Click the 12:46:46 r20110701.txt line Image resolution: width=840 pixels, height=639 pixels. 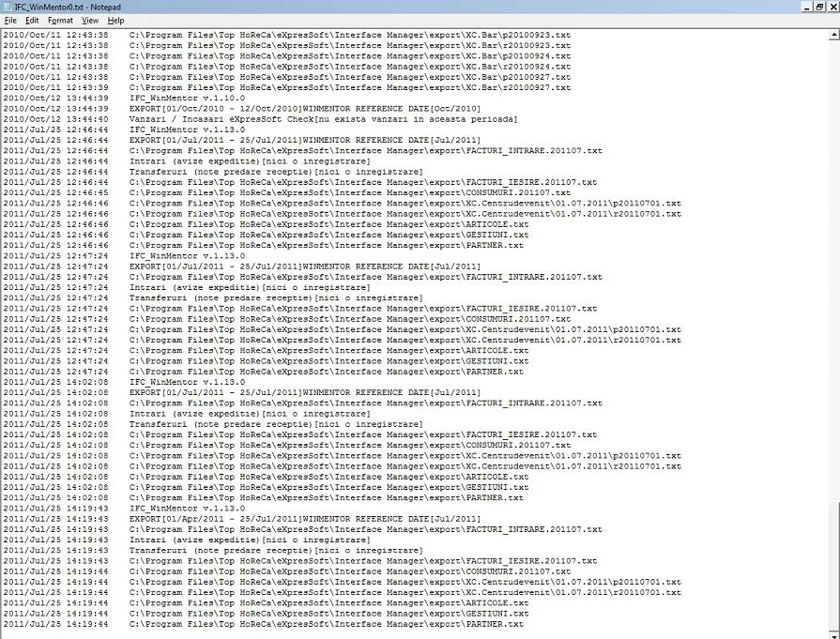click(x=343, y=214)
